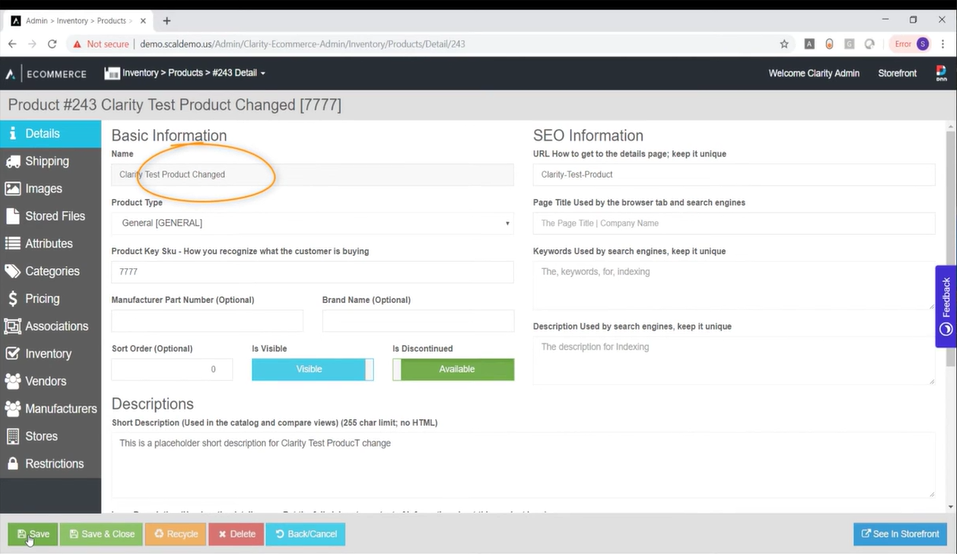957x554 pixels.
Task: Open the Product Type dropdown
Action: pos(312,223)
